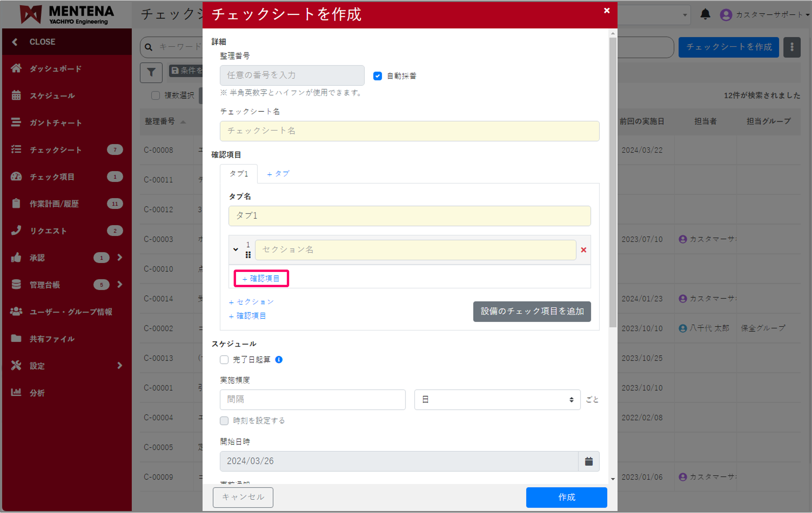Select ガントチャート in the sidebar

[55, 122]
